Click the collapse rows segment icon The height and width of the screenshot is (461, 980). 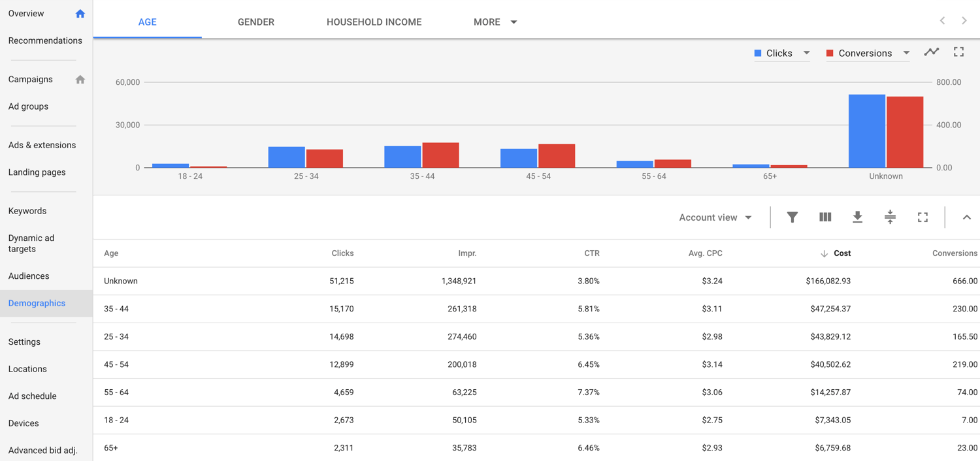[890, 217]
